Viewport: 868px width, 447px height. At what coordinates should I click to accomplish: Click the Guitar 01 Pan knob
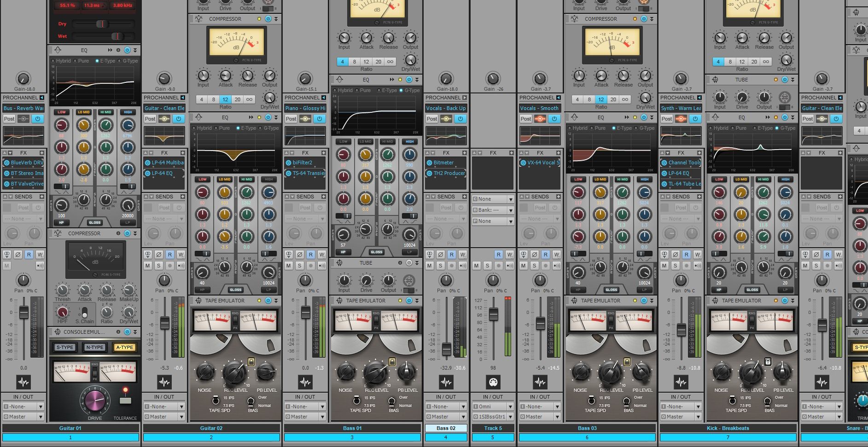click(x=23, y=280)
